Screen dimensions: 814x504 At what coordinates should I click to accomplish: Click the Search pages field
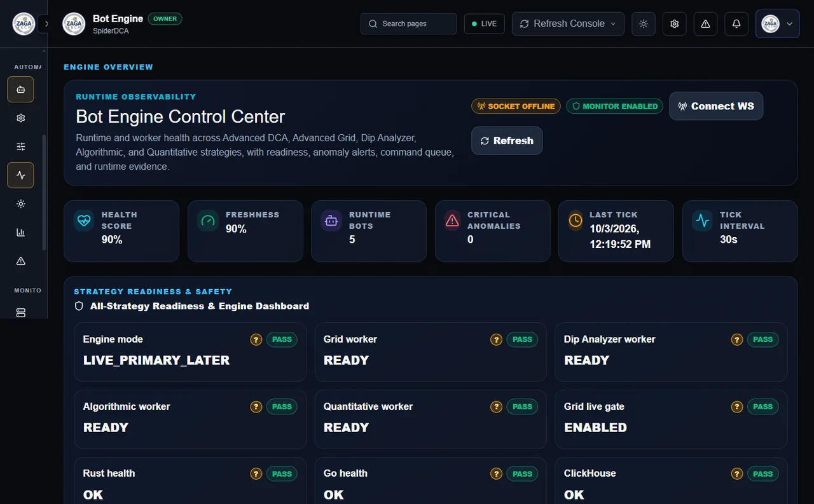(409, 24)
